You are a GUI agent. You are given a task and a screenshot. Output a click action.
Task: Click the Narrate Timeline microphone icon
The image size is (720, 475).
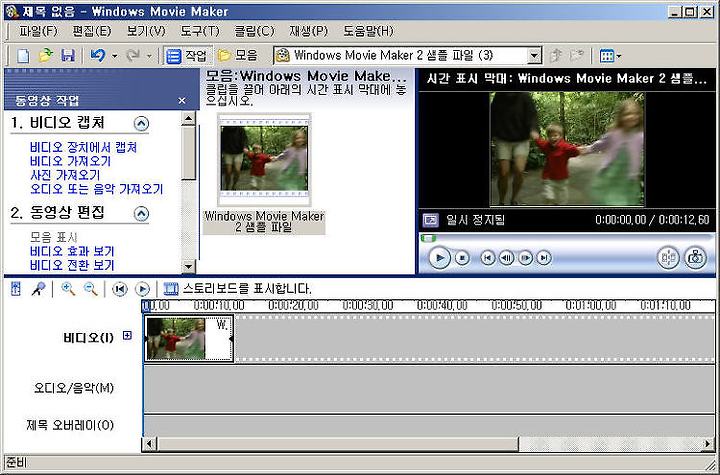38,289
